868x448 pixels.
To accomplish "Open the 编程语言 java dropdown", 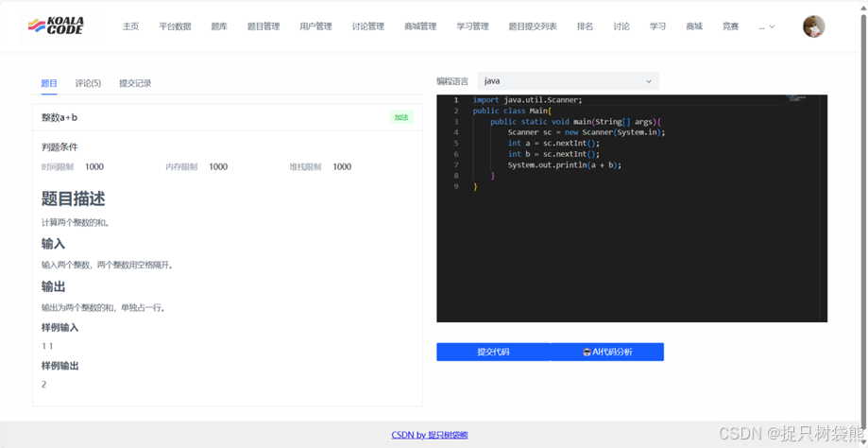I will pos(568,81).
